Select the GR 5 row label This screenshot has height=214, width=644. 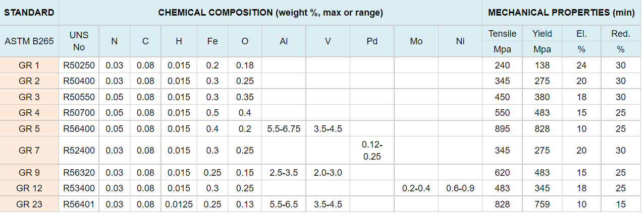(x=29, y=129)
